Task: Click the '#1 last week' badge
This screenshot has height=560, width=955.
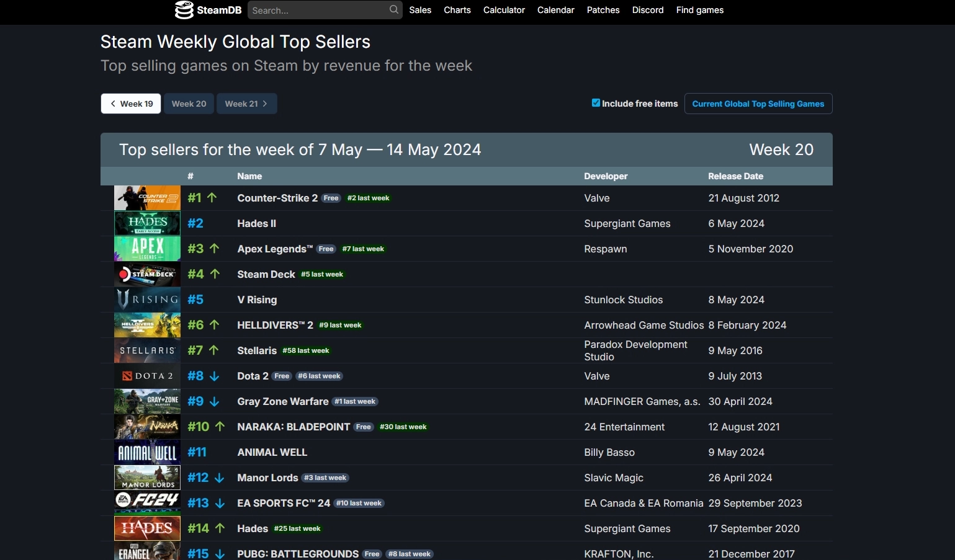Action: [355, 402]
